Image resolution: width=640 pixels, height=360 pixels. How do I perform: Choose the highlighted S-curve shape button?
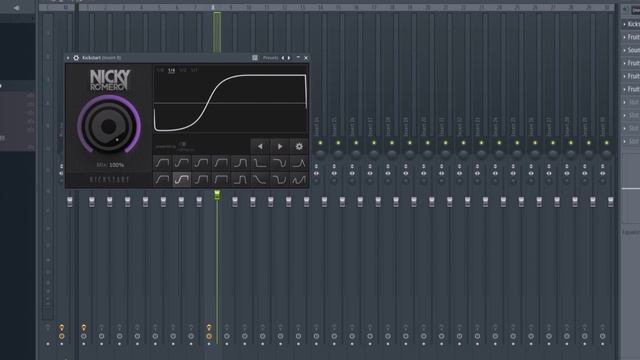pyautogui.click(x=182, y=179)
